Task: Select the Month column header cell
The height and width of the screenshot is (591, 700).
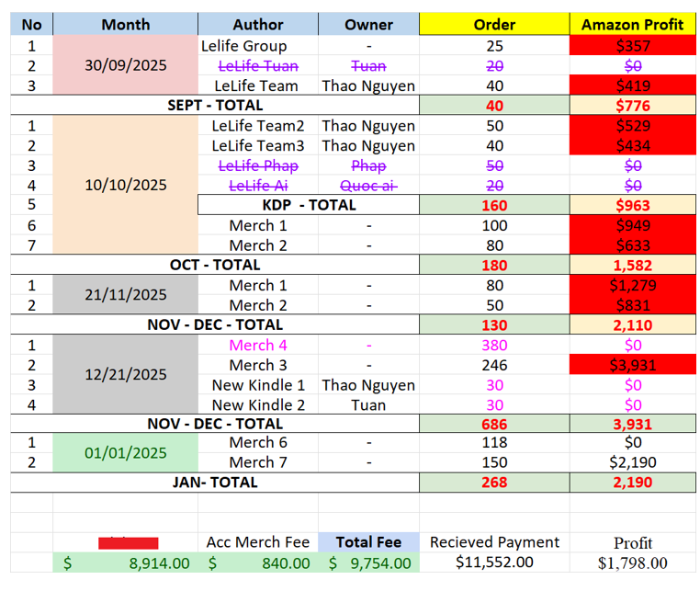Action: pyautogui.click(x=125, y=25)
